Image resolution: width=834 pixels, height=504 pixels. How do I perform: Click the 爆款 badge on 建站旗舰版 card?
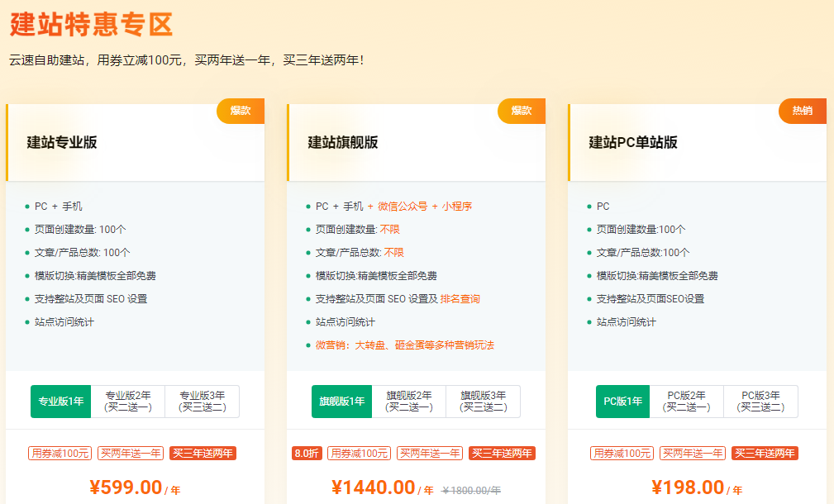(522, 111)
